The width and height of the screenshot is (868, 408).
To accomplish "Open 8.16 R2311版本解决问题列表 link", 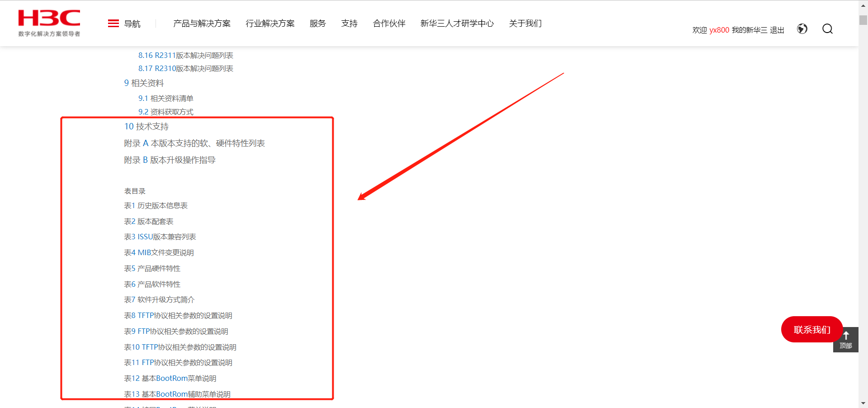I will 186,55.
